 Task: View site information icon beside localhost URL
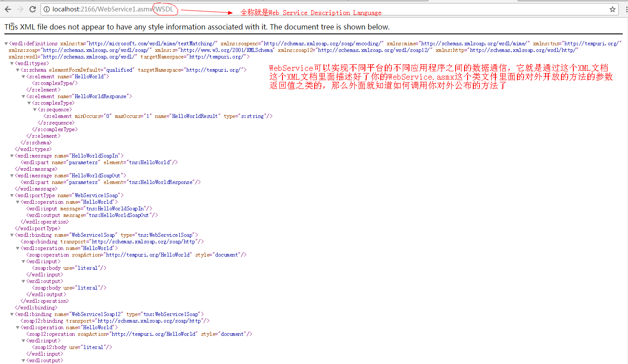[x=47, y=9]
